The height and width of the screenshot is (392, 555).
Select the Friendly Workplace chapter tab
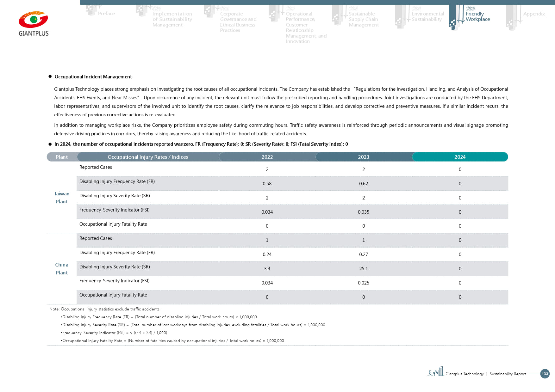pyautogui.click(x=477, y=16)
